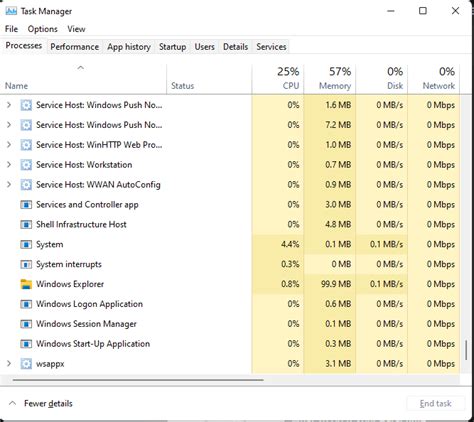Click the icon next to Shell Infrastructure Host
The image size is (474, 422).
tap(26, 224)
